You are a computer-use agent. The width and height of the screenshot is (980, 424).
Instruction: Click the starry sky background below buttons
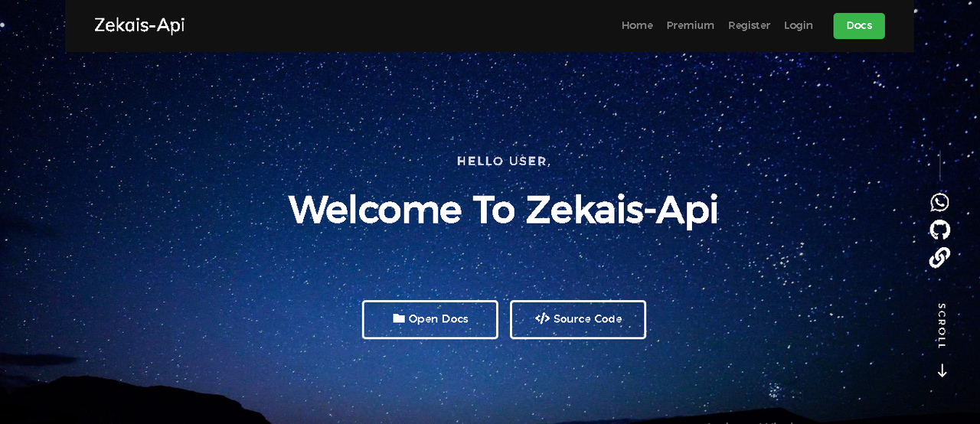point(490,379)
